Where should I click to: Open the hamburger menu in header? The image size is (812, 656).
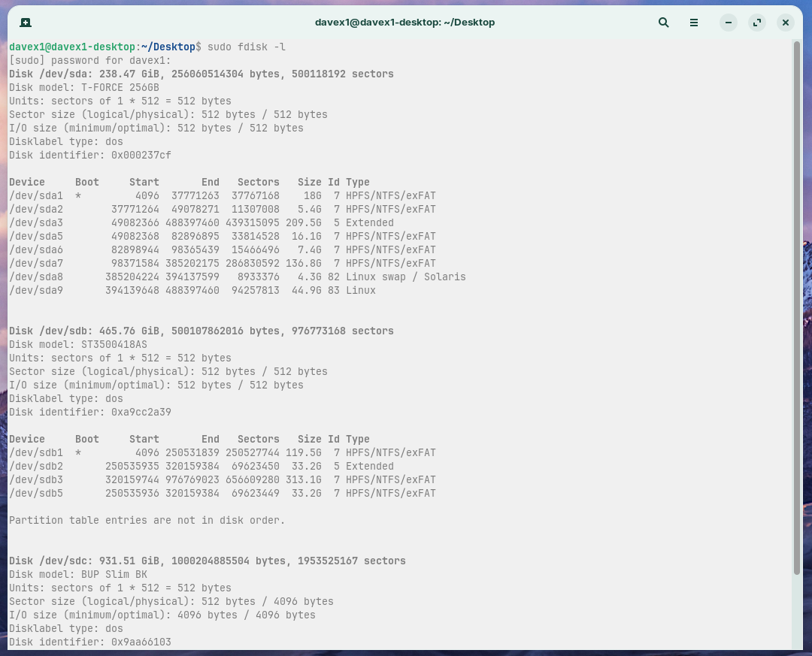point(694,23)
